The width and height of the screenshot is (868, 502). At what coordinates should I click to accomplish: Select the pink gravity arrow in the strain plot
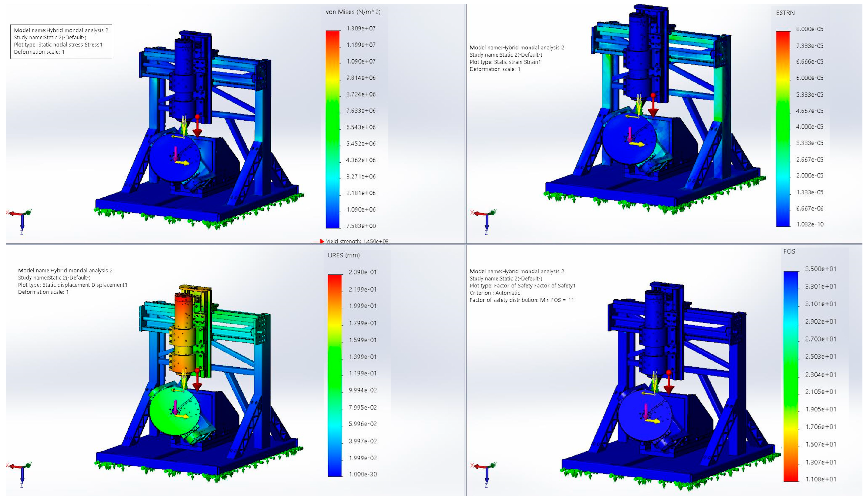click(x=630, y=134)
